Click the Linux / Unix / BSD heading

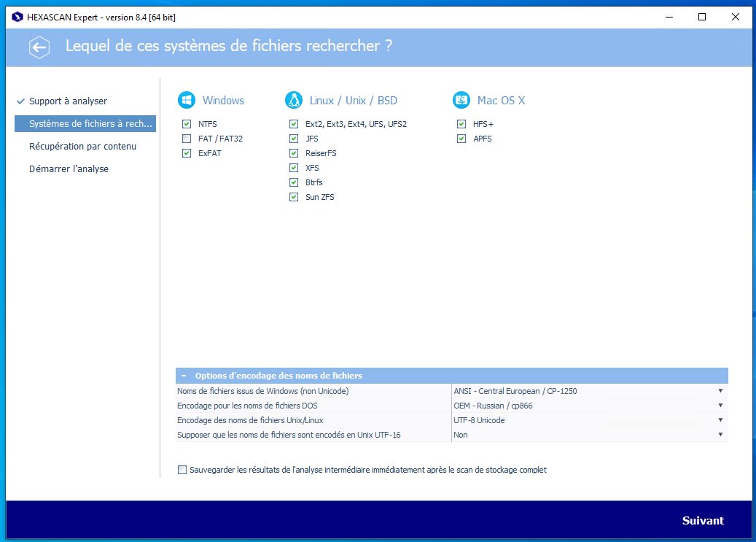point(354,101)
